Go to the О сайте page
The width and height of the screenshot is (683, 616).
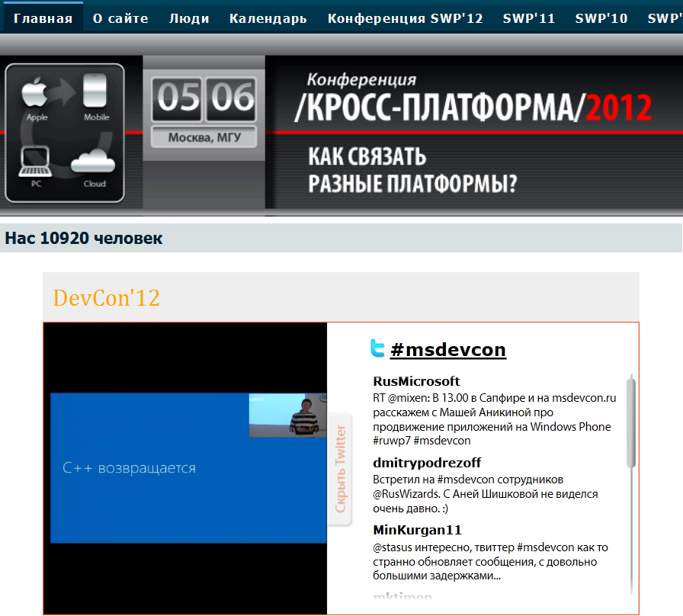[x=120, y=18]
